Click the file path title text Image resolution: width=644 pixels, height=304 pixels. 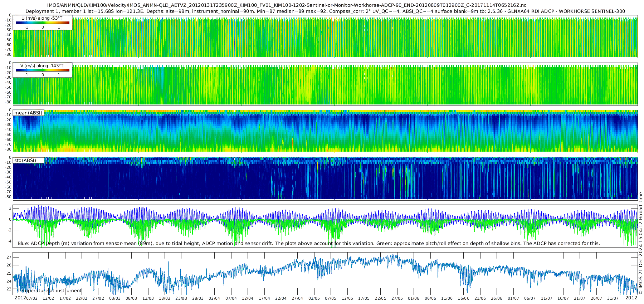point(287,5)
